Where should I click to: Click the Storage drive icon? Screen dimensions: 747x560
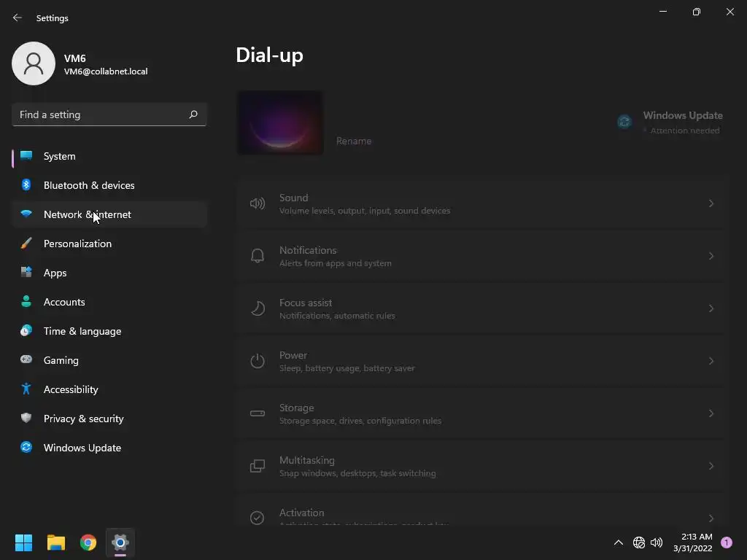tap(258, 413)
